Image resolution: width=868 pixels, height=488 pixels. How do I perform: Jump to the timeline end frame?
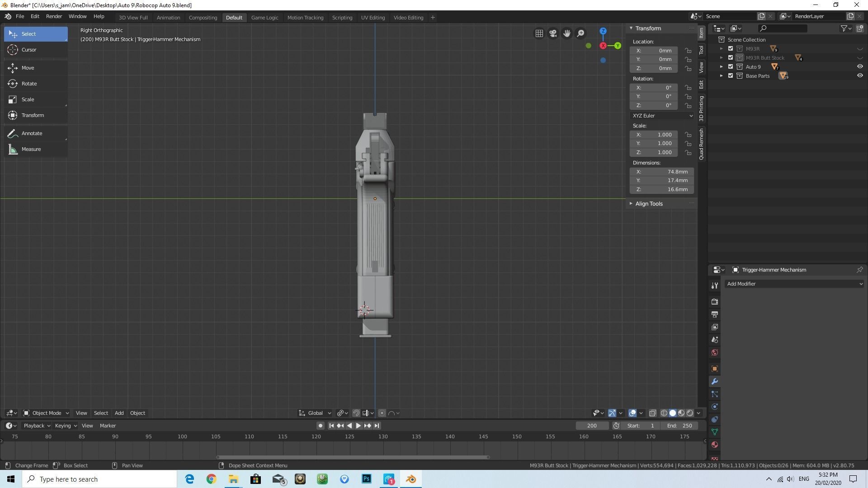click(x=377, y=426)
